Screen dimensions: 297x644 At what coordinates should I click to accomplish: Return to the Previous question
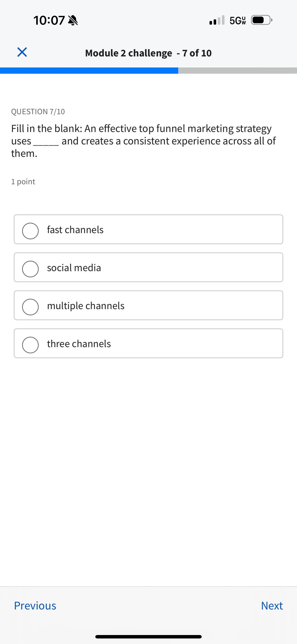pos(35,606)
